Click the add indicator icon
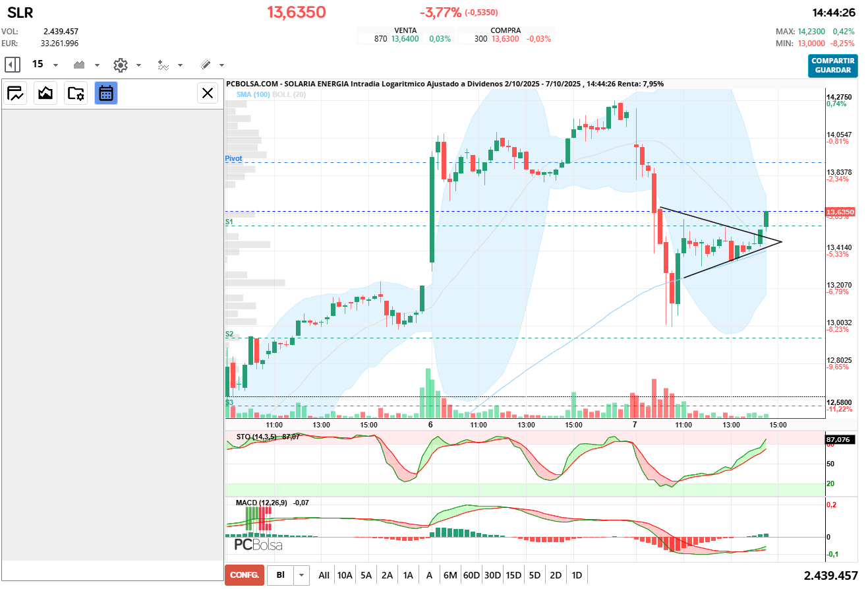Viewport: 868px width, 589px height. (163, 65)
